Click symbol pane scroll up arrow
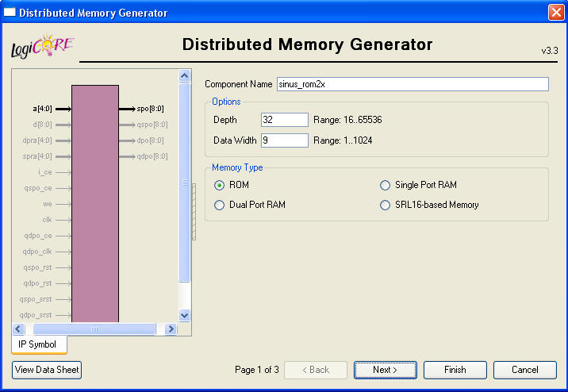The width and height of the screenshot is (568, 392). pyautogui.click(x=184, y=75)
